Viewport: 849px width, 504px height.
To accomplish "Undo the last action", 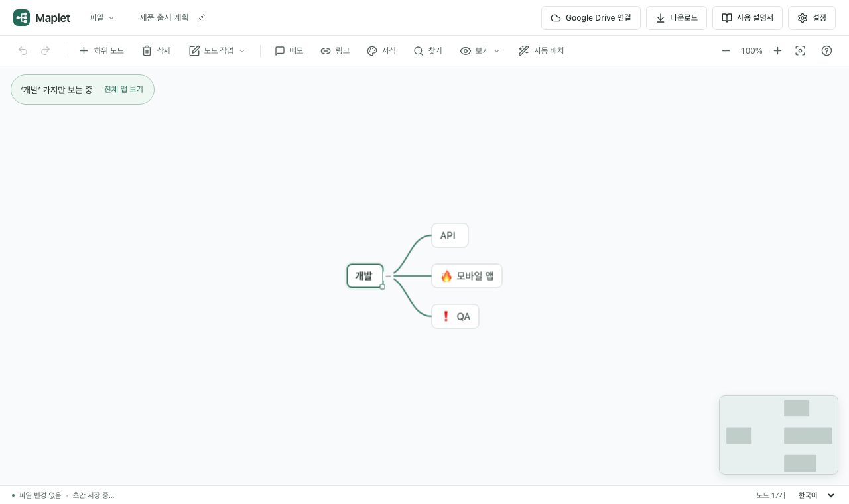I will click(x=23, y=51).
